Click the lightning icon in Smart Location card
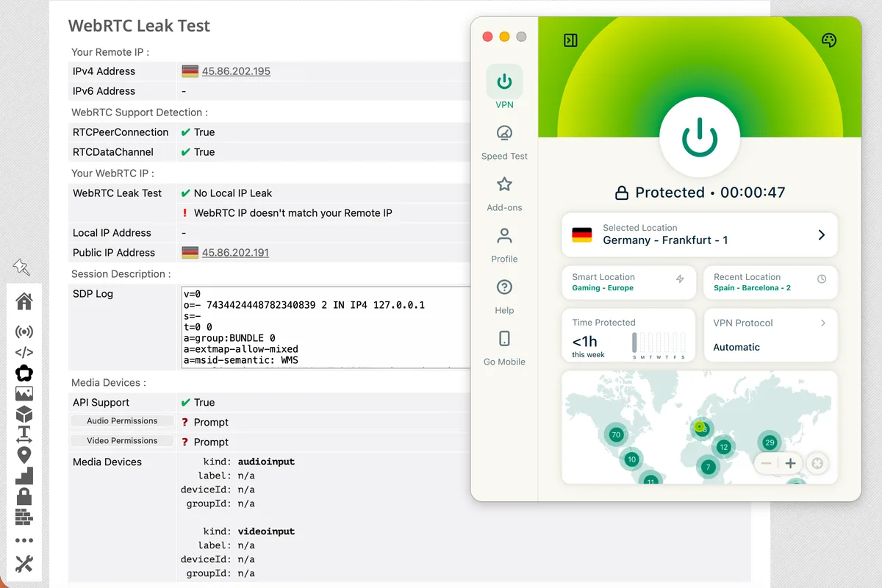This screenshot has width=882, height=588. [680, 279]
